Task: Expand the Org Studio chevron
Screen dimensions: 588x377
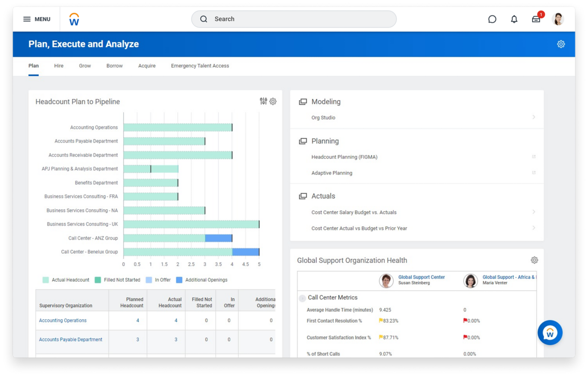Action: coord(534,117)
